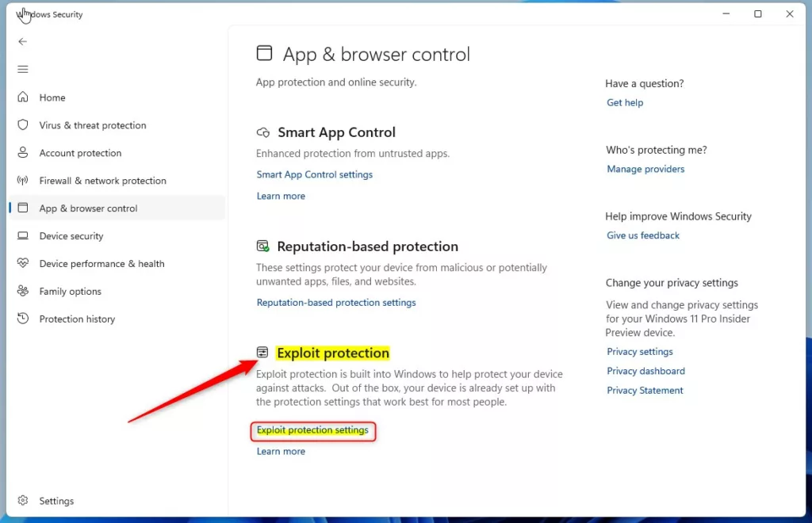
Task: Select the Account protection person icon
Action: 23,153
